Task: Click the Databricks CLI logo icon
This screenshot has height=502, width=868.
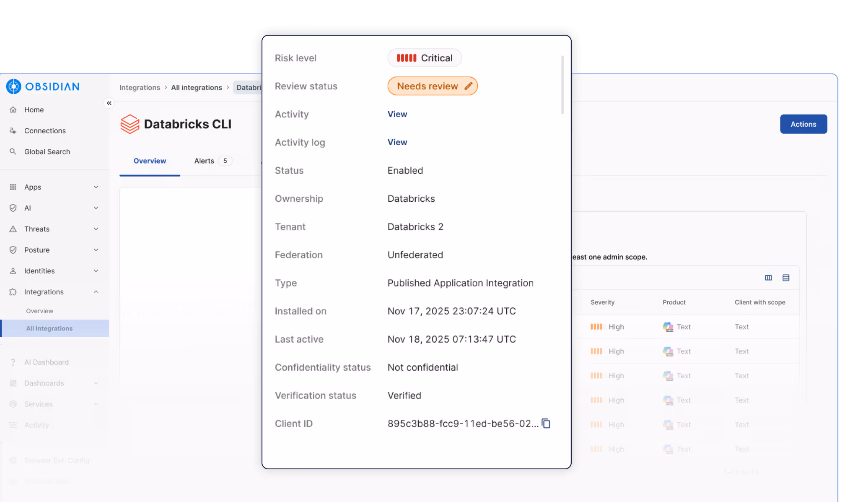Action: (130, 124)
